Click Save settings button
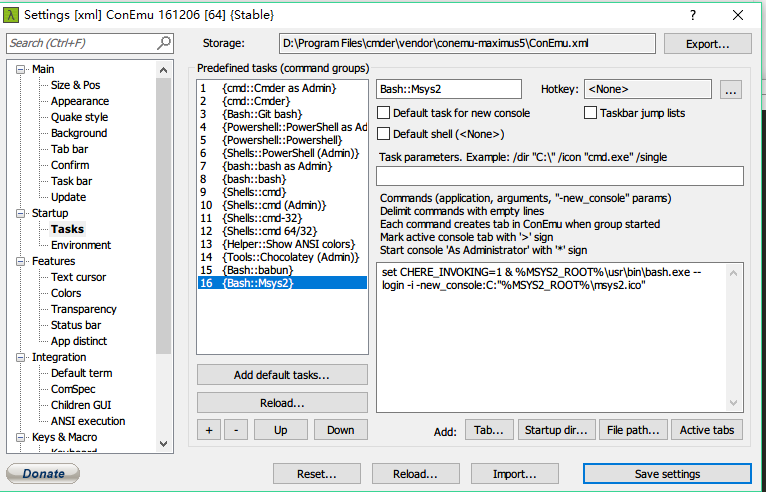 (x=667, y=473)
